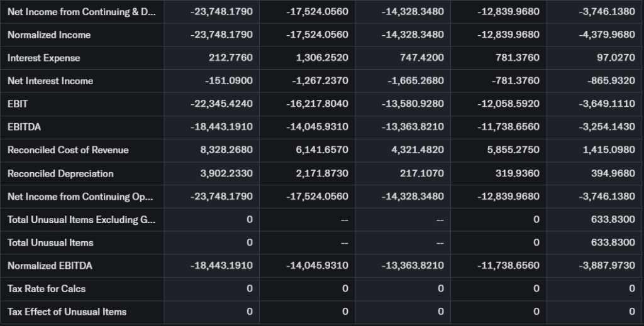Viewport: 644px width, 326px height.
Task: Click the Reconciled Cost of Revenue value 8,328.2680
Action: 226,150
